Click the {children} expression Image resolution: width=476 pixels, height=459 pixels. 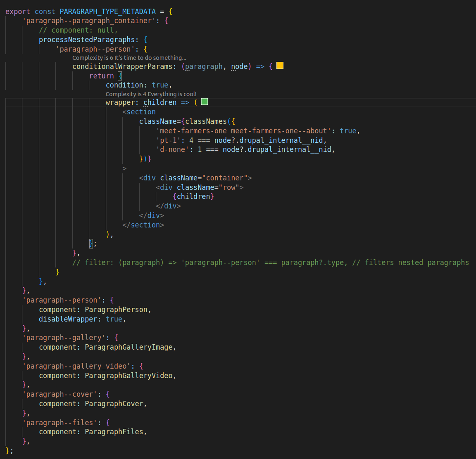click(x=193, y=196)
